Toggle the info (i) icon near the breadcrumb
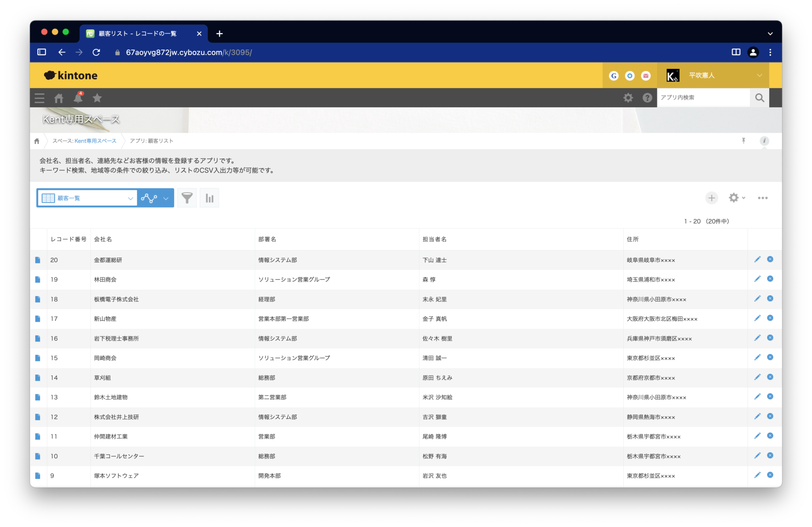Viewport: 812px width, 527px height. 764,141
